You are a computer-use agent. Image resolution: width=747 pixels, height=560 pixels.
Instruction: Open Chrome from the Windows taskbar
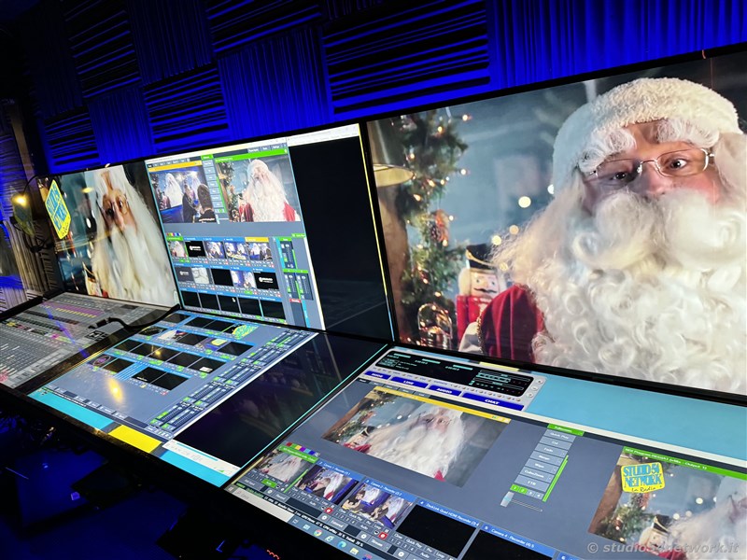(317, 533)
